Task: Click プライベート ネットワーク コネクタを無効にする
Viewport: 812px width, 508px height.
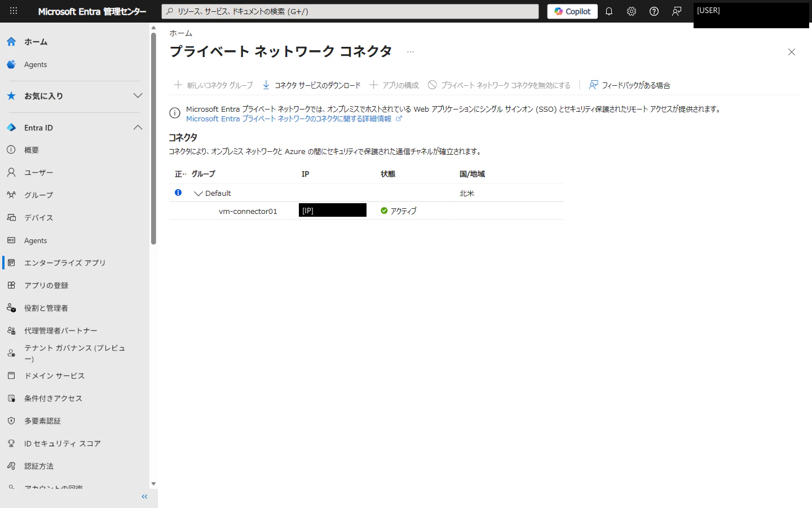Action: pyautogui.click(x=499, y=85)
